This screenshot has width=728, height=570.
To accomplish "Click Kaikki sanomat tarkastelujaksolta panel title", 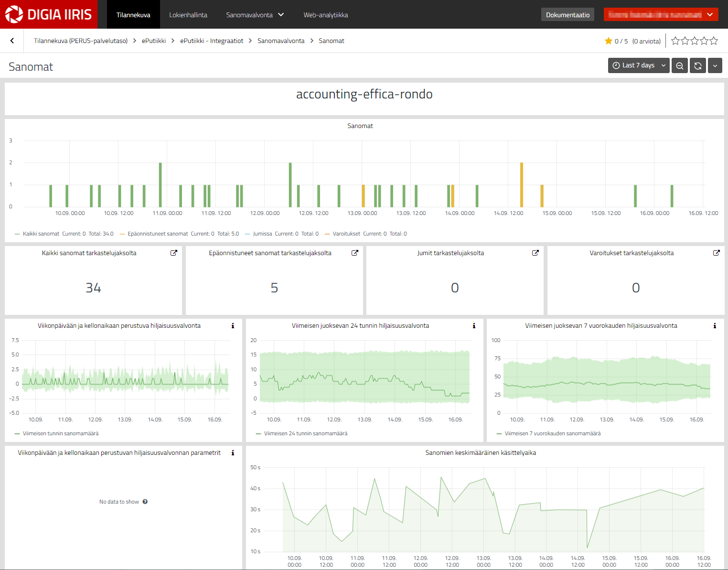I will click(89, 253).
